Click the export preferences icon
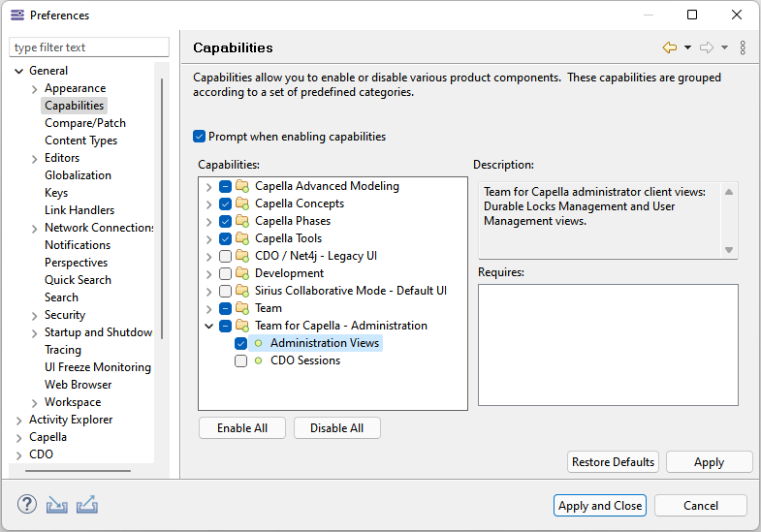The height and width of the screenshot is (532, 761). pyautogui.click(x=87, y=505)
